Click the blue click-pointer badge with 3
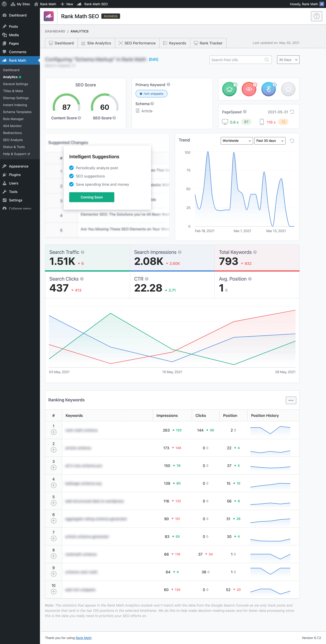Viewport: 326px width, 644px height. (268, 89)
